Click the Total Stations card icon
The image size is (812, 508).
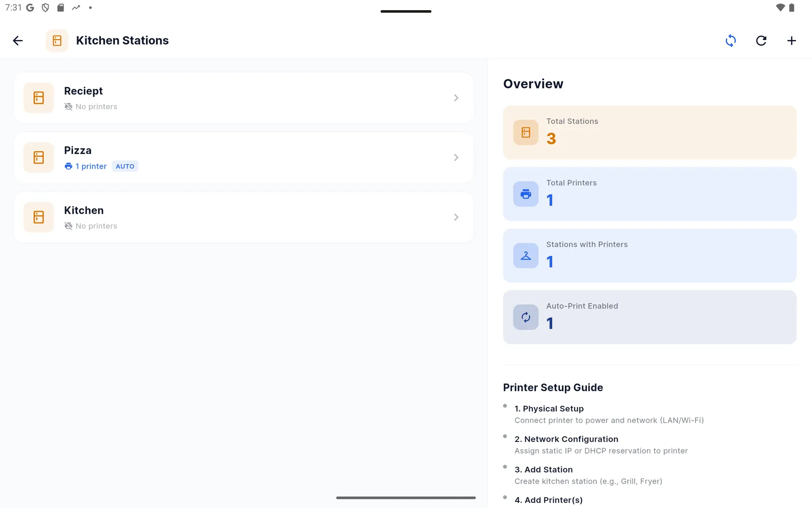(526, 133)
